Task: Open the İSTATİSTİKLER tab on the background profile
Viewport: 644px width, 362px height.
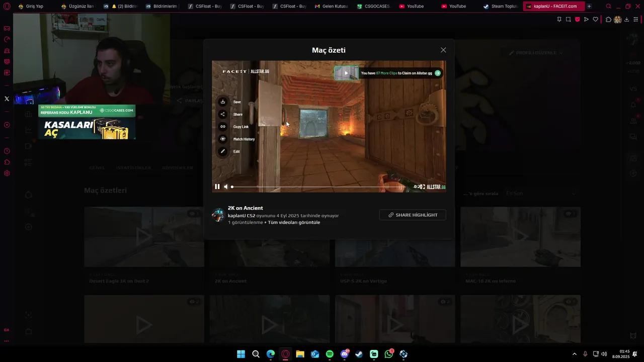Action: pyautogui.click(x=133, y=167)
